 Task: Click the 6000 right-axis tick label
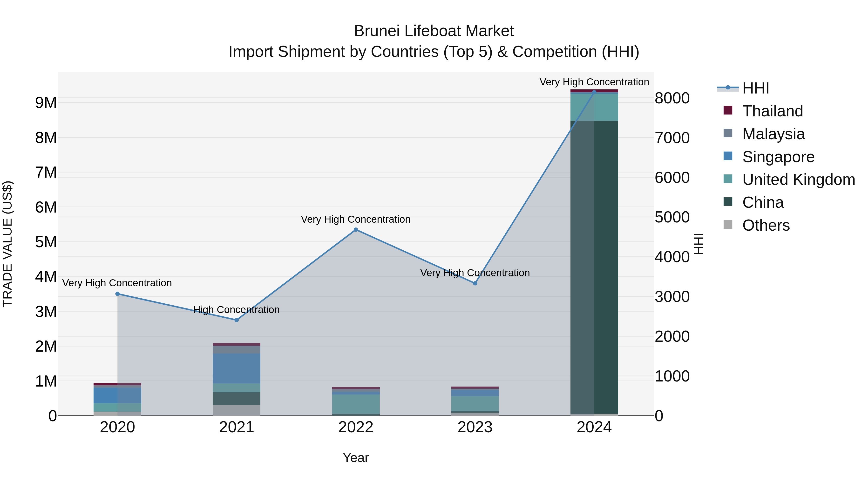(672, 178)
